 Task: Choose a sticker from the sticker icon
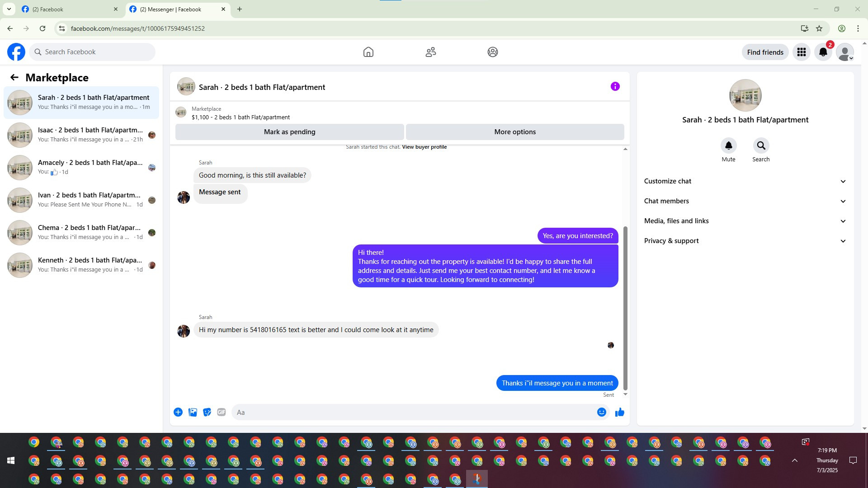(207, 412)
